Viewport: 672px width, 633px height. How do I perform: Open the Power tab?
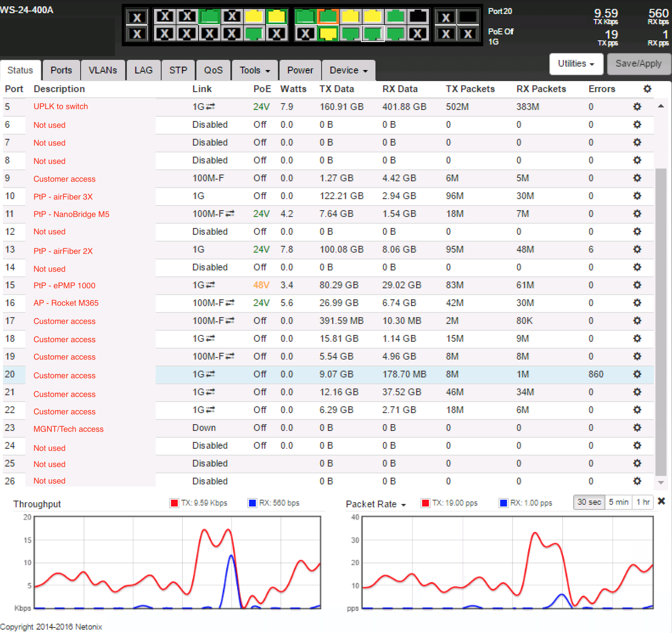coord(300,70)
